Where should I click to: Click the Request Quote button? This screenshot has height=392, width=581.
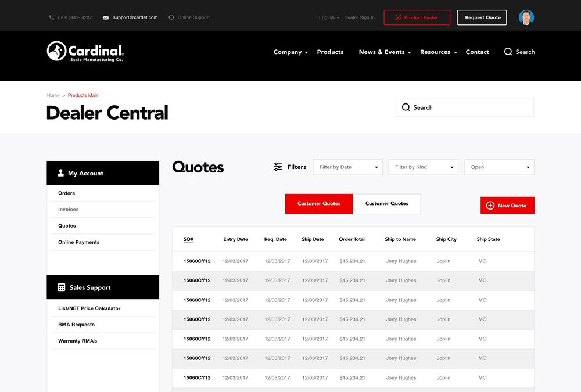482,17
